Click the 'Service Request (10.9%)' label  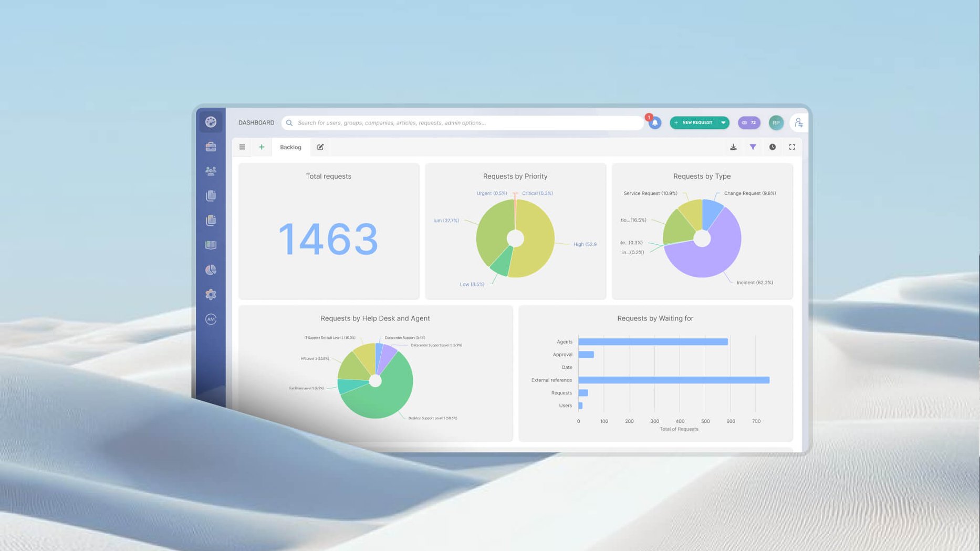point(650,193)
